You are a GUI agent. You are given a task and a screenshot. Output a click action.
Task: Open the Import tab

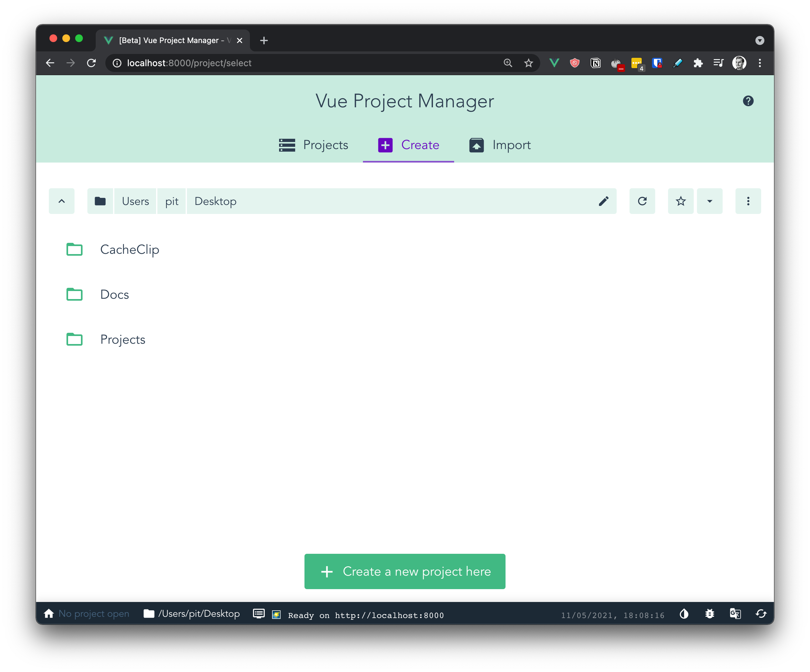(500, 145)
